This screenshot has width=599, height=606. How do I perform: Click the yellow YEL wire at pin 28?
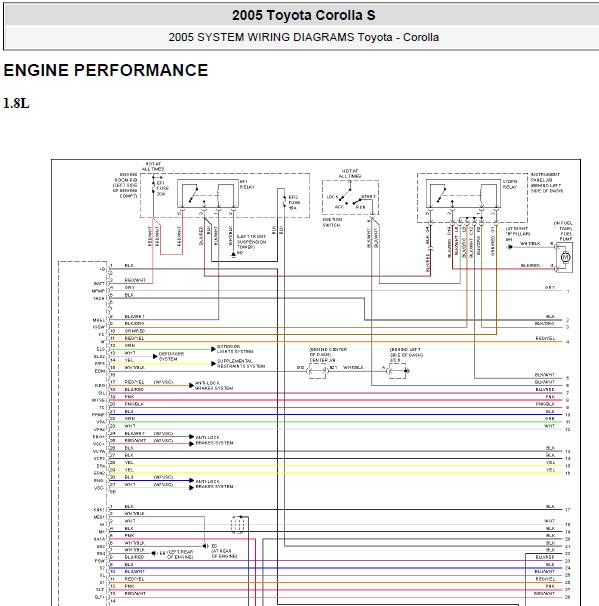336,466
